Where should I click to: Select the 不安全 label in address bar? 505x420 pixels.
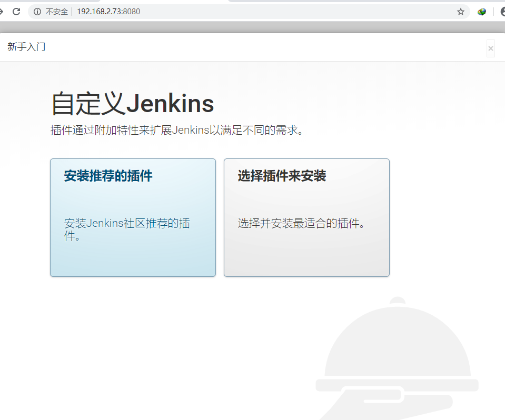point(57,12)
